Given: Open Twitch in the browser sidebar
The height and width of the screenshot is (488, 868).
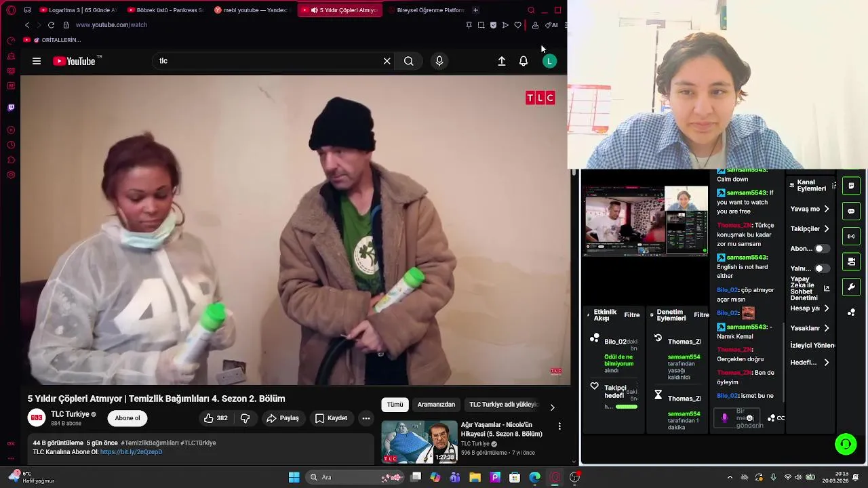Looking at the screenshot, I should click(x=11, y=108).
